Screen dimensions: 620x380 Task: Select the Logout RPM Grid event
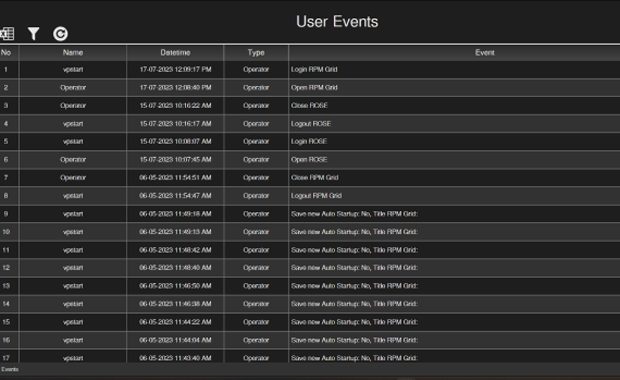coord(316,196)
